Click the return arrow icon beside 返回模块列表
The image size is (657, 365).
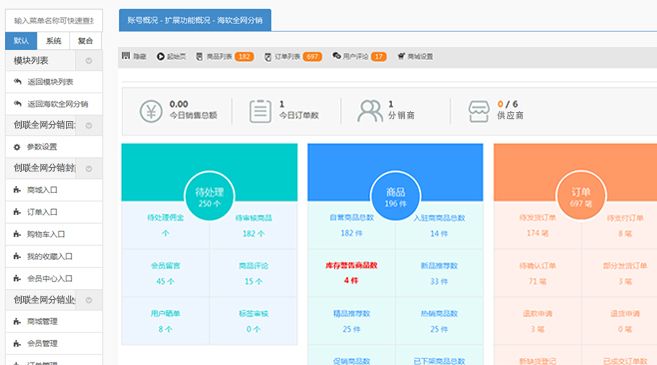(x=17, y=81)
